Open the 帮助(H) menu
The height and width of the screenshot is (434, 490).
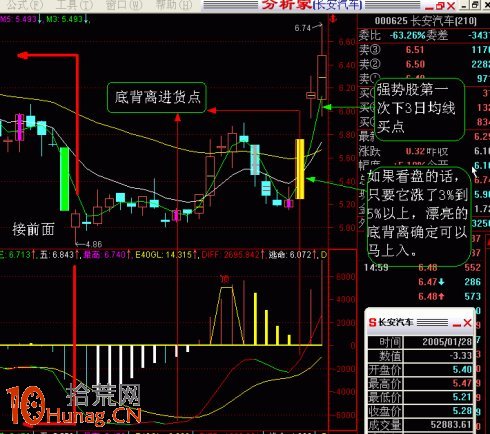tap(174, 5)
